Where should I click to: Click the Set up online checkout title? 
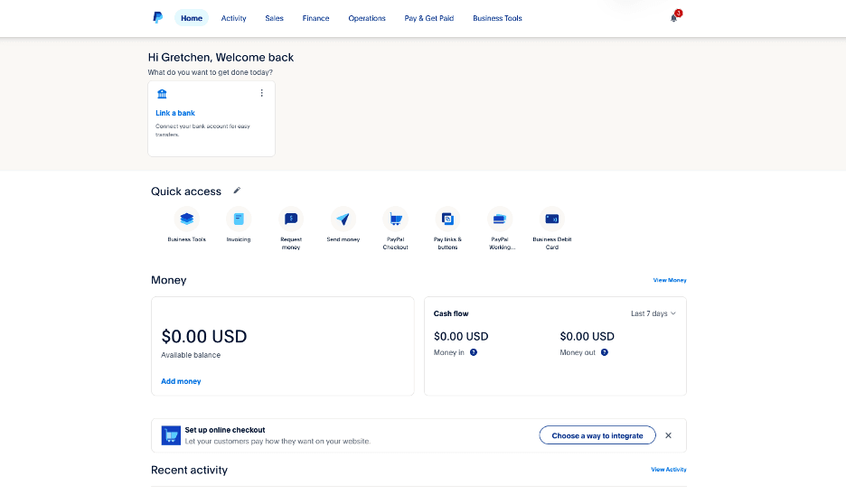(225, 430)
